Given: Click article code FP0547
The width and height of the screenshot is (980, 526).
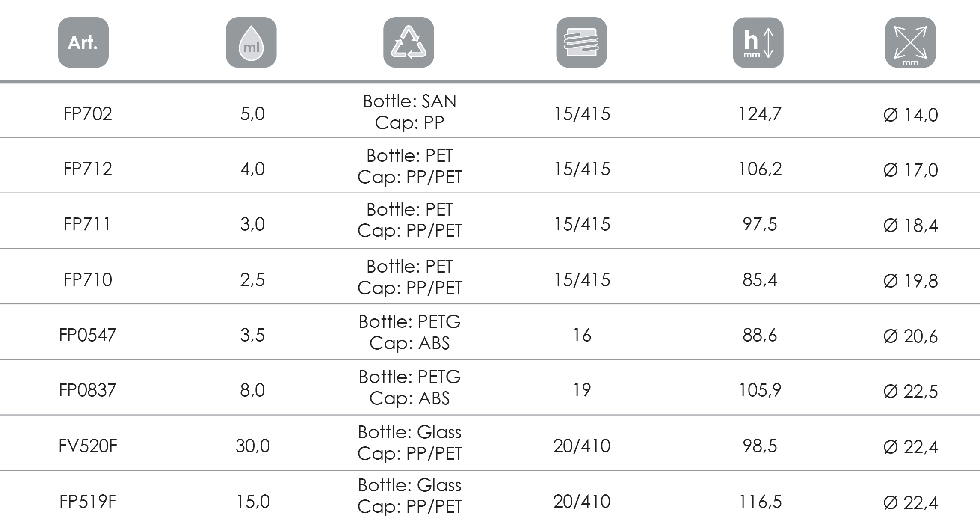Looking at the screenshot, I should point(88,335).
